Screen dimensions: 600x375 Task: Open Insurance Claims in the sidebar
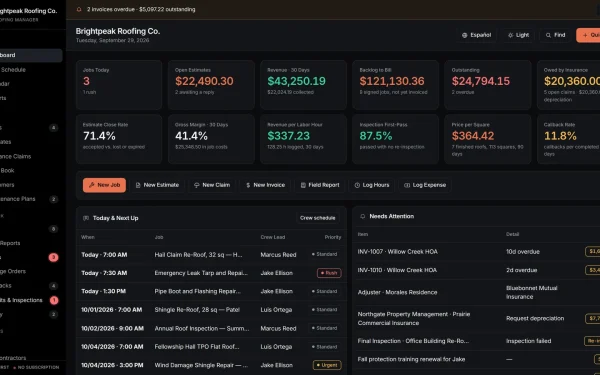31,156
